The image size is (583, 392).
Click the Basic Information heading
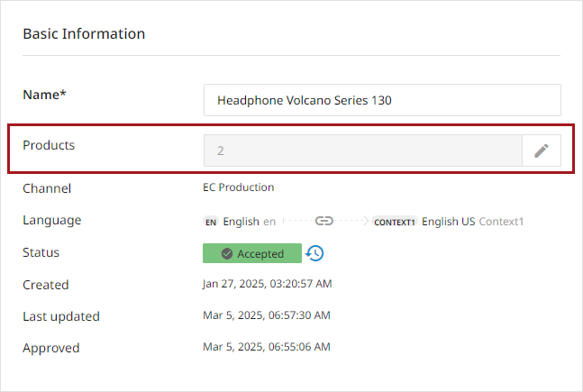click(84, 34)
